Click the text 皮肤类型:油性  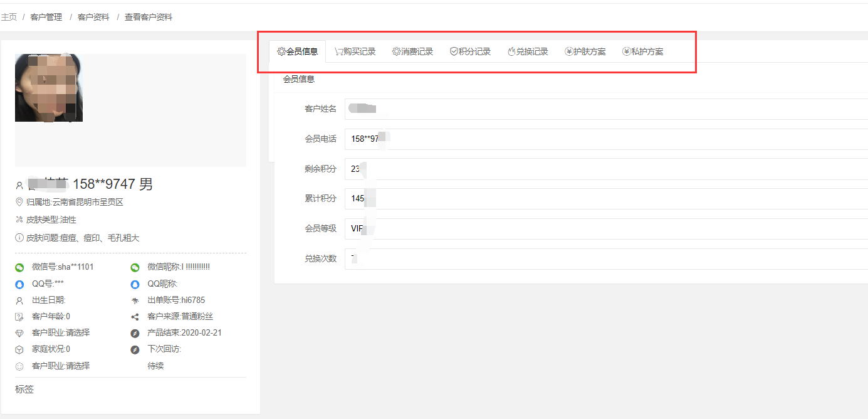(x=51, y=220)
